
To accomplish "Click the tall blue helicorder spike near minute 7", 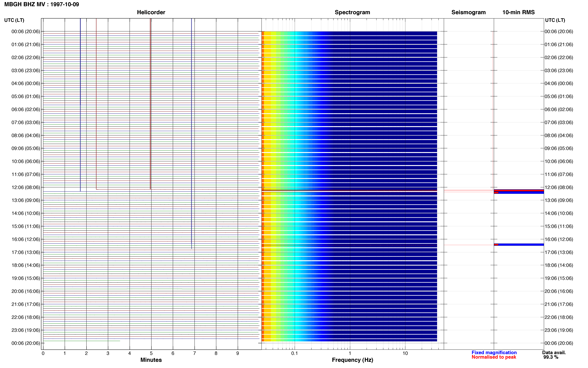I will pos(192,133).
